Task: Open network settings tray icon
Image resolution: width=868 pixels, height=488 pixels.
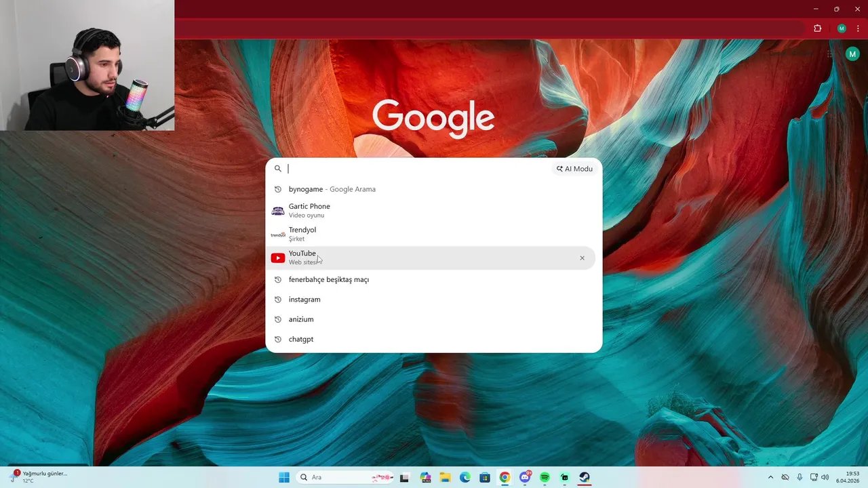Action: point(814,477)
